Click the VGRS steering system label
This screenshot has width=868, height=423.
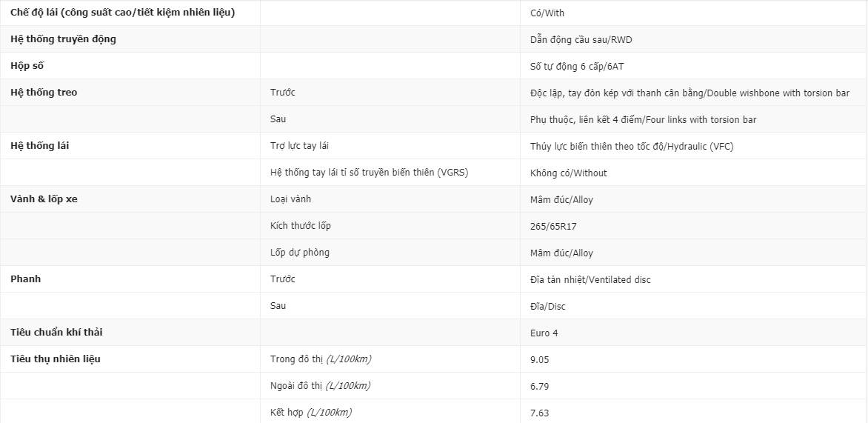(370, 172)
